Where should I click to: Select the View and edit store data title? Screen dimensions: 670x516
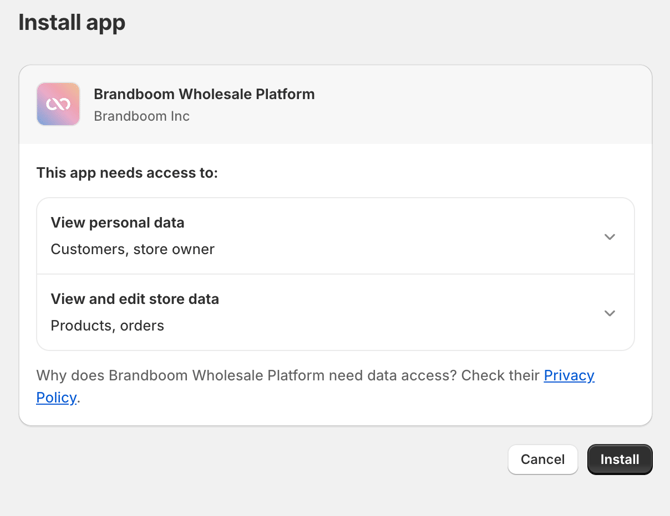[134, 299]
